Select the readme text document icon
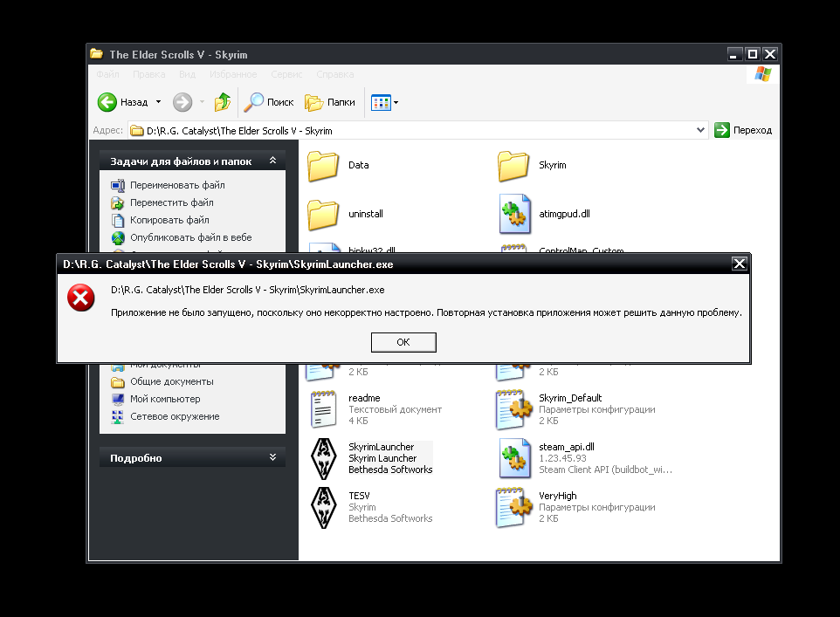The height and width of the screenshot is (617, 840). pyautogui.click(x=324, y=409)
